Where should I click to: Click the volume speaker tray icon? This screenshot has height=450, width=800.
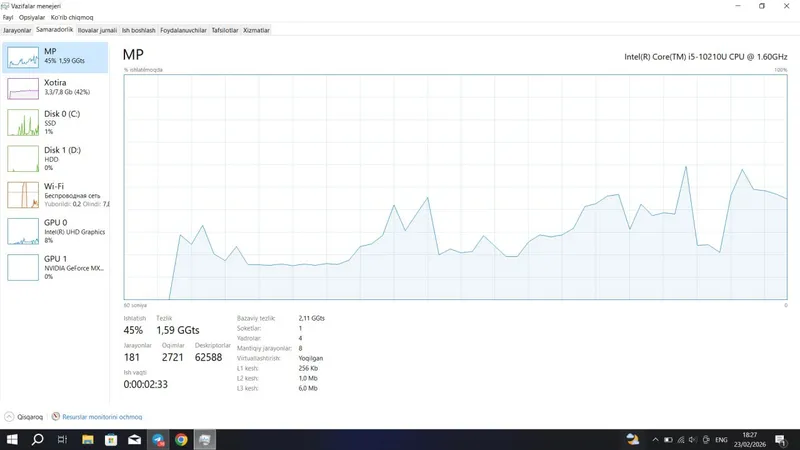(693, 440)
